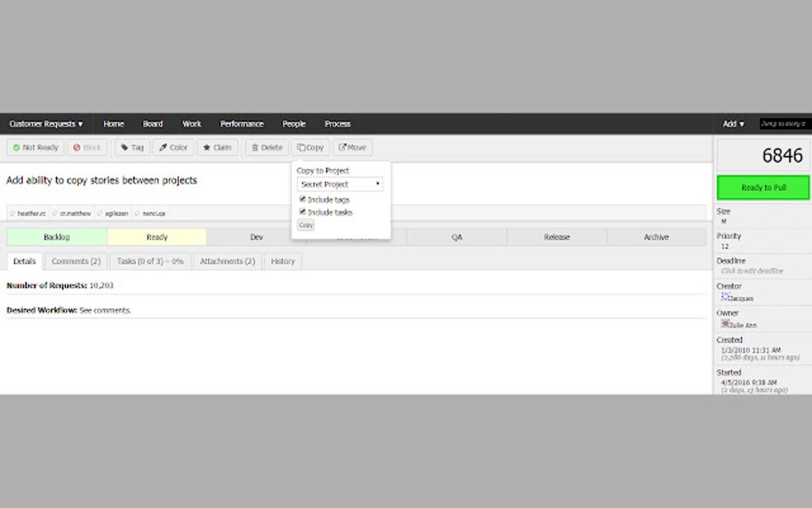812x508 pixels.
Task: Click the Copy confirmation button
Action: pyautogui.click(x=306, y=225)
